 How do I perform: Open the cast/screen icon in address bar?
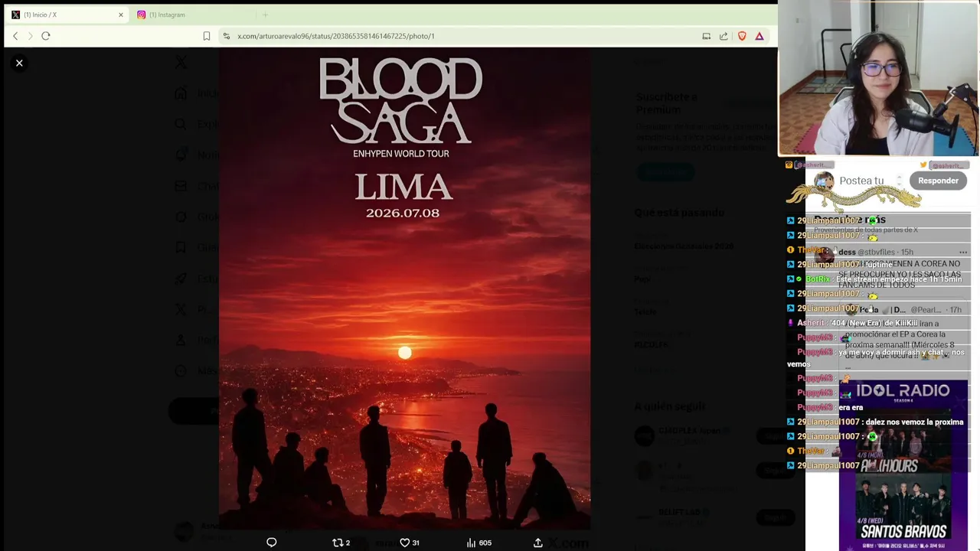pos(706,36)
